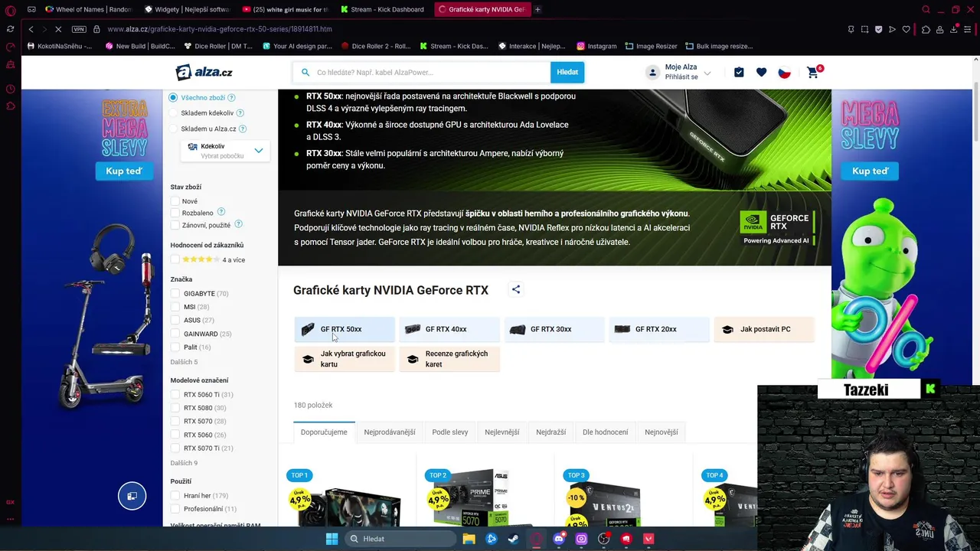Open the orders checkmark icon in Alza header
The image size is (980, 551).
pyautogui.click(x=739, y=72)
